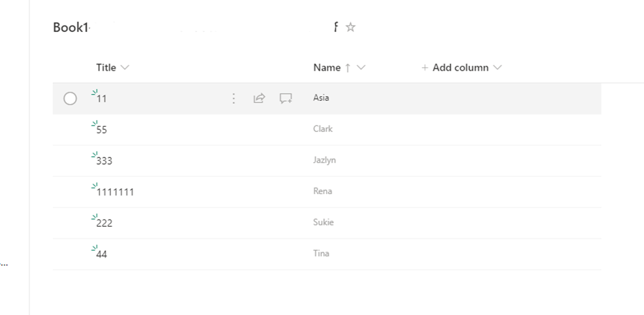Share item 11 using the share icon
Screen dimensions: 644x315
(x=259, y=98)
